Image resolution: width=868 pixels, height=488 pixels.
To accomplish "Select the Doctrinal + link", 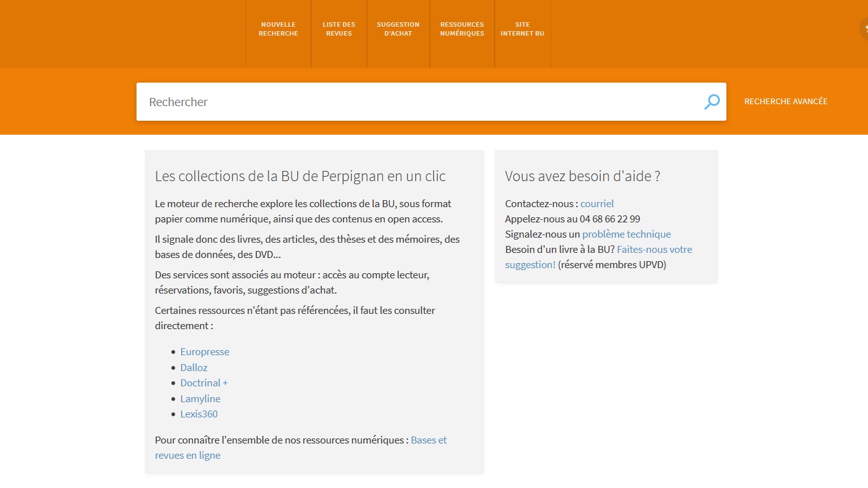I will point(204,383).
